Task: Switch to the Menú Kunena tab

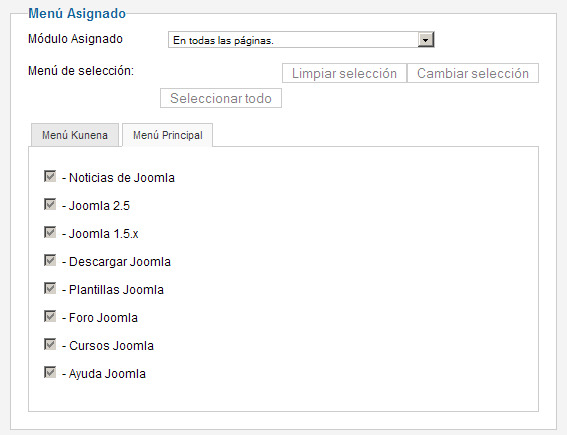Action: (75, 135)
